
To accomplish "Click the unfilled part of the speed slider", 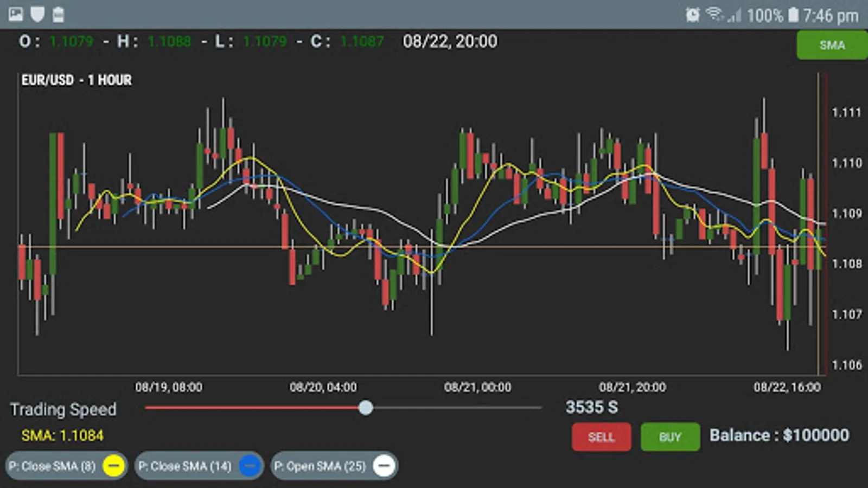I will pyautogui.click(x=457, y=408).
